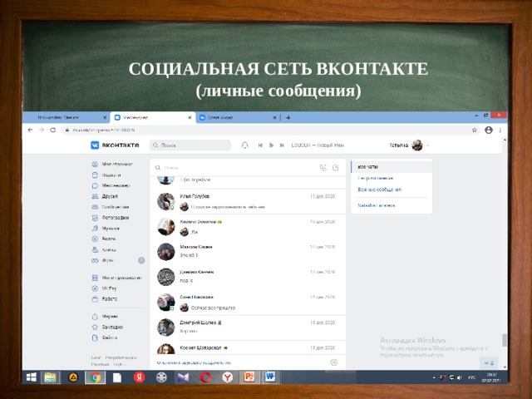Screen dimensions: 532x399
Task: Open Opera from the taskbar
Action: pyautogui.click(x=205, y=377)
